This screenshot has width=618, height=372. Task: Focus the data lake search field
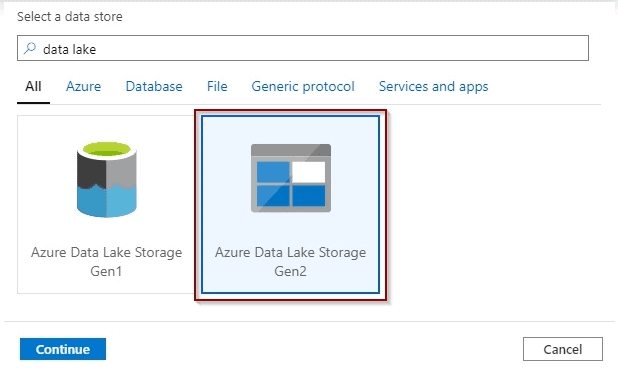(303, 48)
